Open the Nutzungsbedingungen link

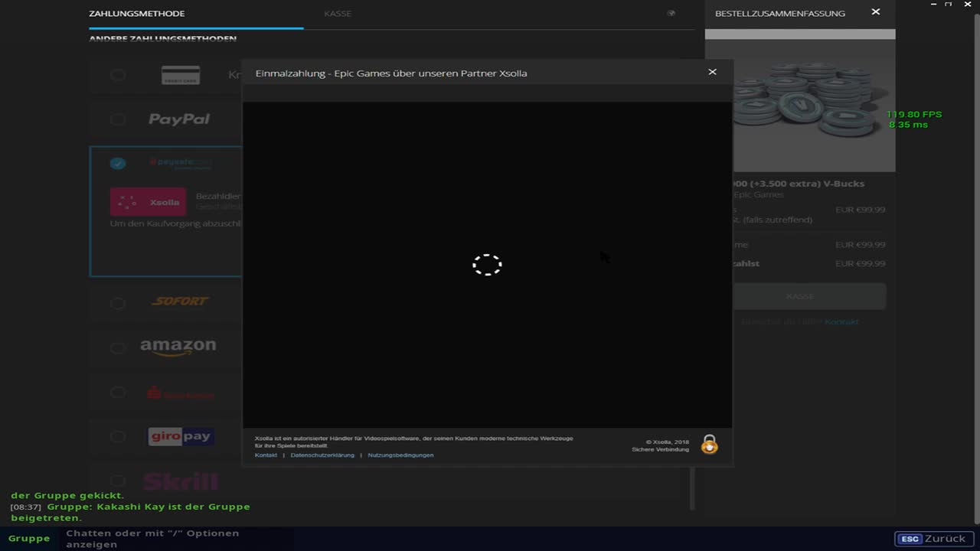coord(400,455)
